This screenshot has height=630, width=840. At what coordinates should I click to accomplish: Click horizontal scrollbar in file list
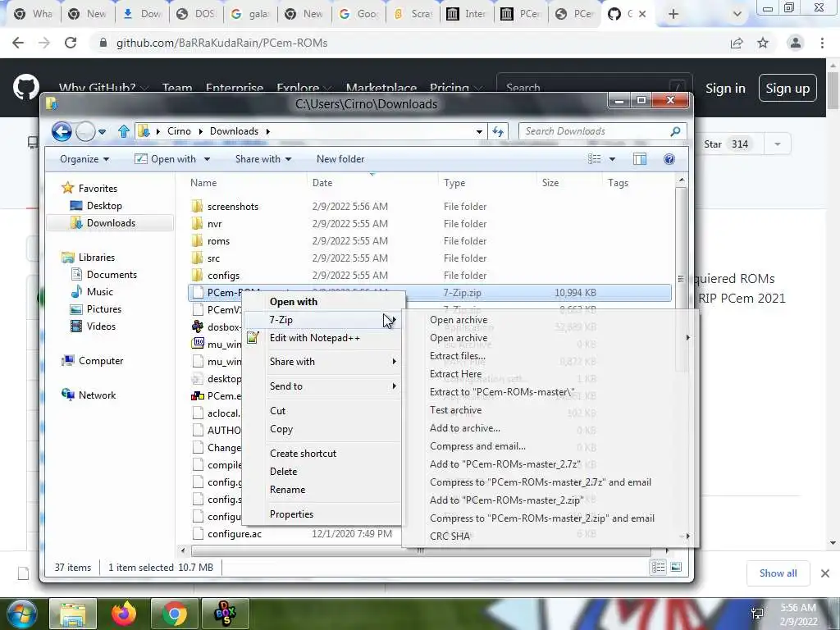pyautogui.click(x=421, y=550)
